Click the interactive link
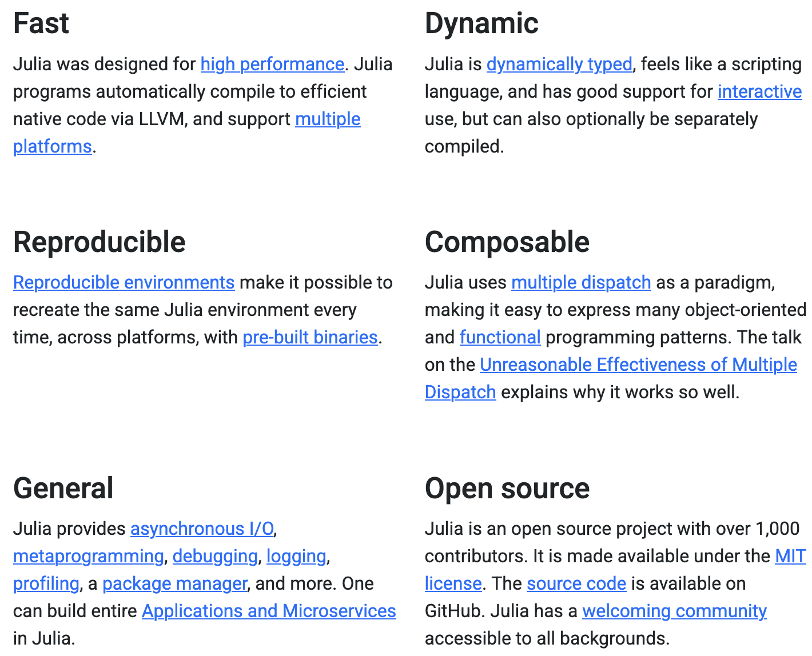 point(759,91)
